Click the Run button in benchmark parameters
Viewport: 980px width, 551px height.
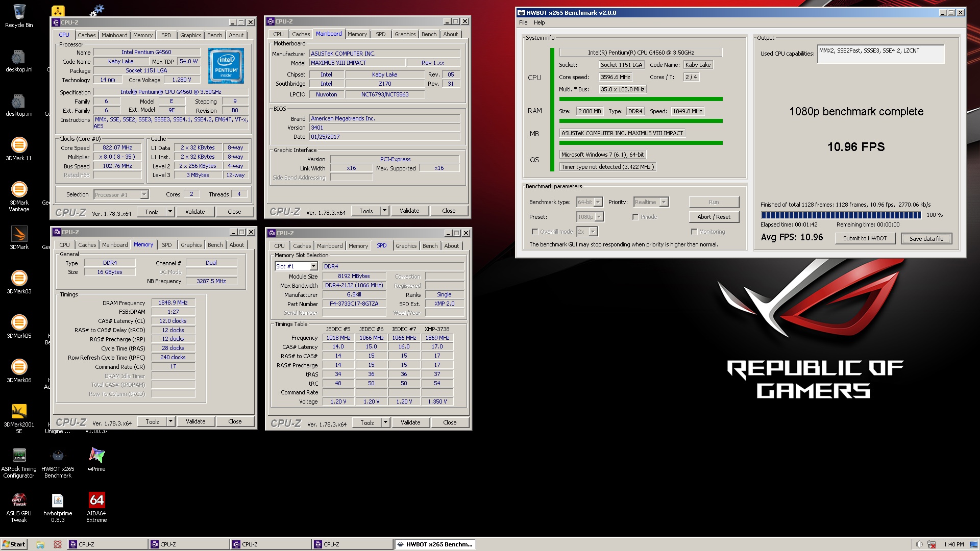[x=714, y=202]
